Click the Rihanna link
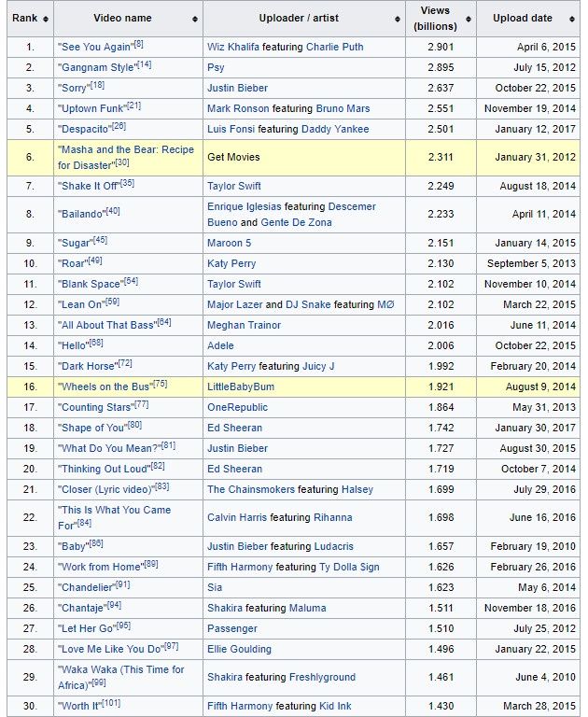 [x=333, y=518]
